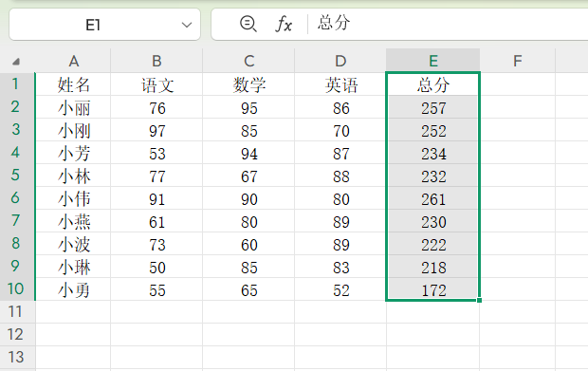588x371 pixels.
Task: Click total score cell 257
Action: pos(433,108)
